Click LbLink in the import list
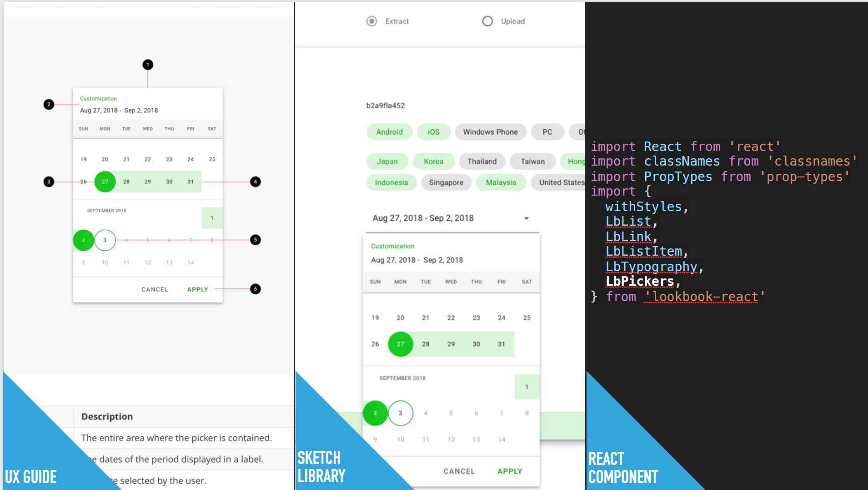Screen dimensions: 868x490 (x=628, y=237)
